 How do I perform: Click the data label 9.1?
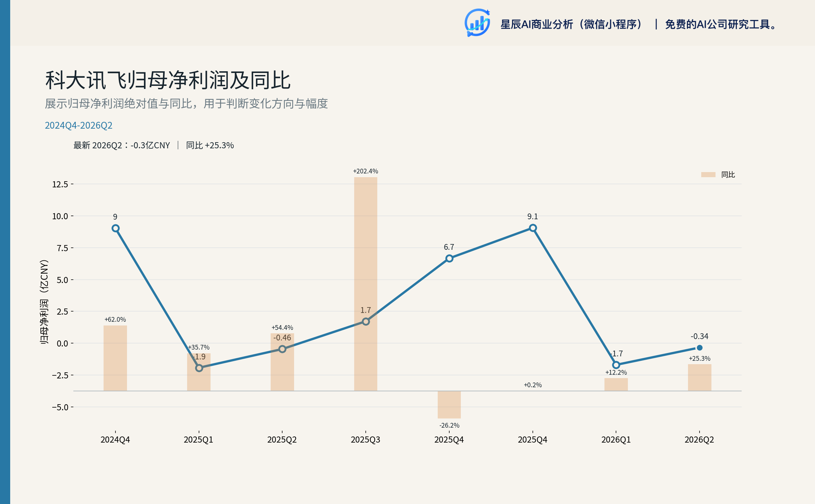point(533,217)
